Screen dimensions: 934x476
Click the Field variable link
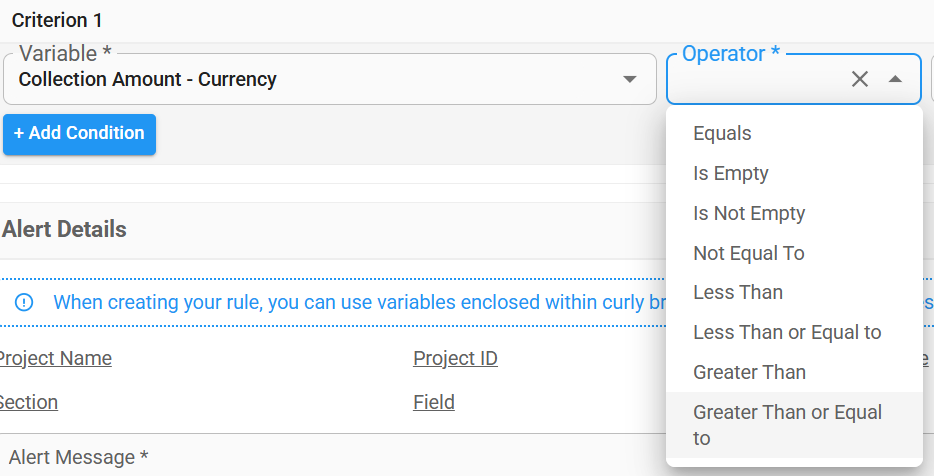434,403
